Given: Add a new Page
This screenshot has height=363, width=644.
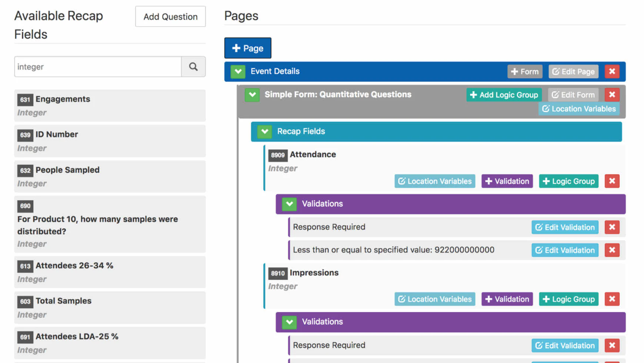Looking at the screenshot, I should [248, 48].
